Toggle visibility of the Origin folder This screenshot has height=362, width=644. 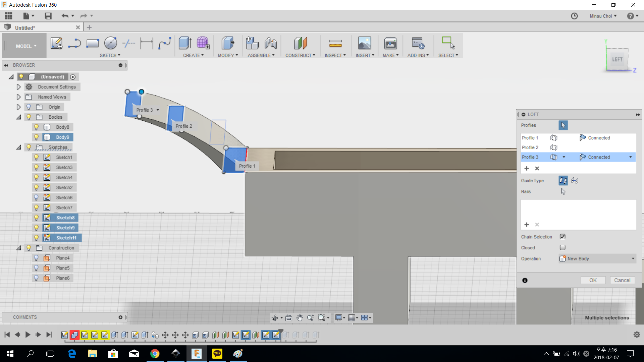click(29, 107)
